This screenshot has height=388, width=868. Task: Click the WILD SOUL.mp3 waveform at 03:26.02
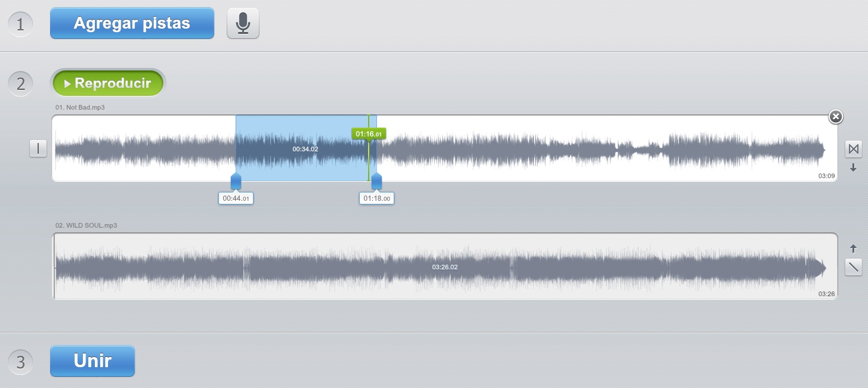click(x=444, y=266)
